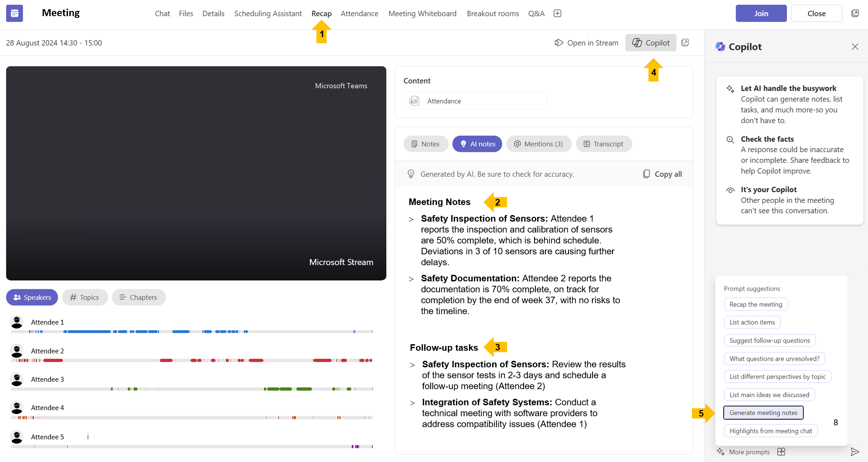The width and height of the screenshot is (868, 462).
Task: Click Generate meeting notes prompt
Action: (763, 413)
